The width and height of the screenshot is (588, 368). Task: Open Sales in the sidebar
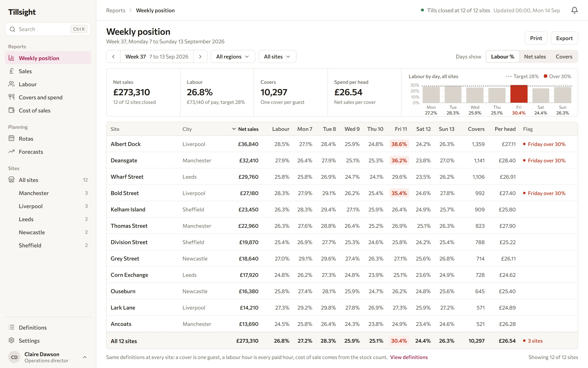click(x=48, y=71)
